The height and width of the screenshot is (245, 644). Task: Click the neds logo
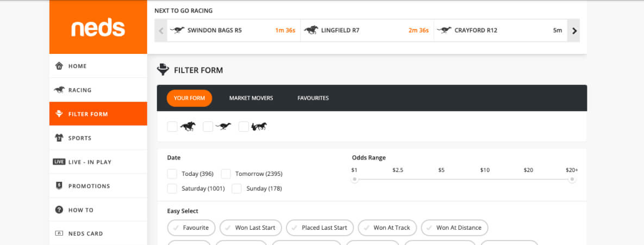pos(98,28)
